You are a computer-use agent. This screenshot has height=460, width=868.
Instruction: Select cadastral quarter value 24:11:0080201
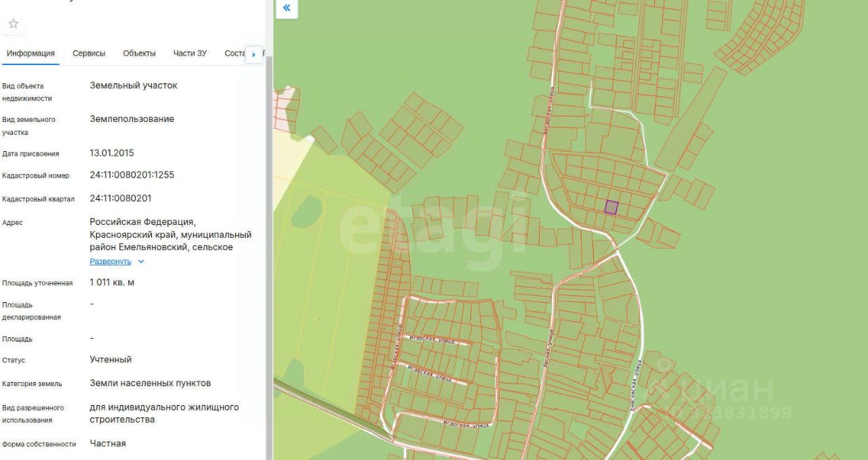point(121,198)
